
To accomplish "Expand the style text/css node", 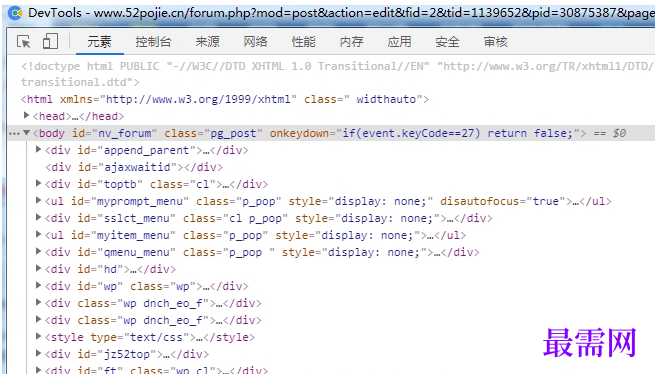I will pos(38,336).
